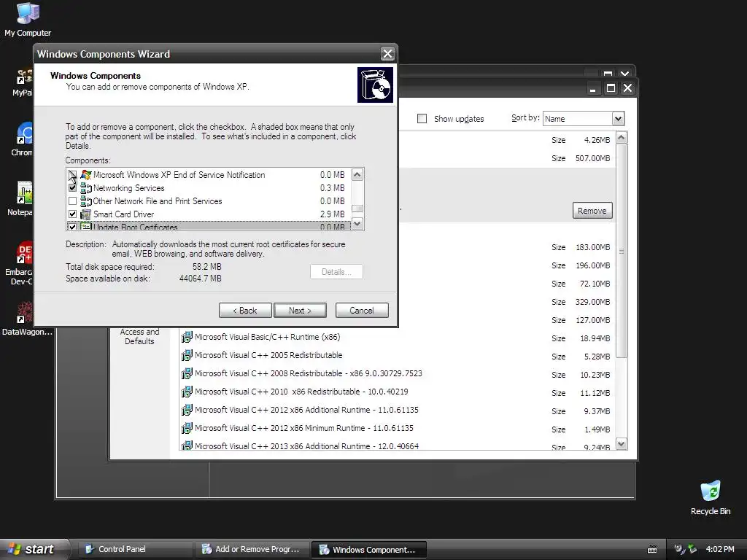Click the Remove button in Add/Remove Programs
747x560 pixels.
pos(592,211)
